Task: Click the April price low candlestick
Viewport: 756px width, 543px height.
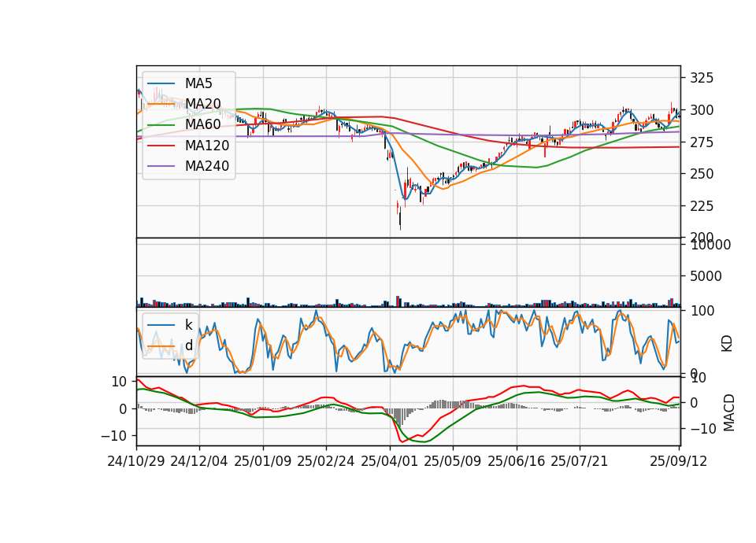Action: (400, 218)
